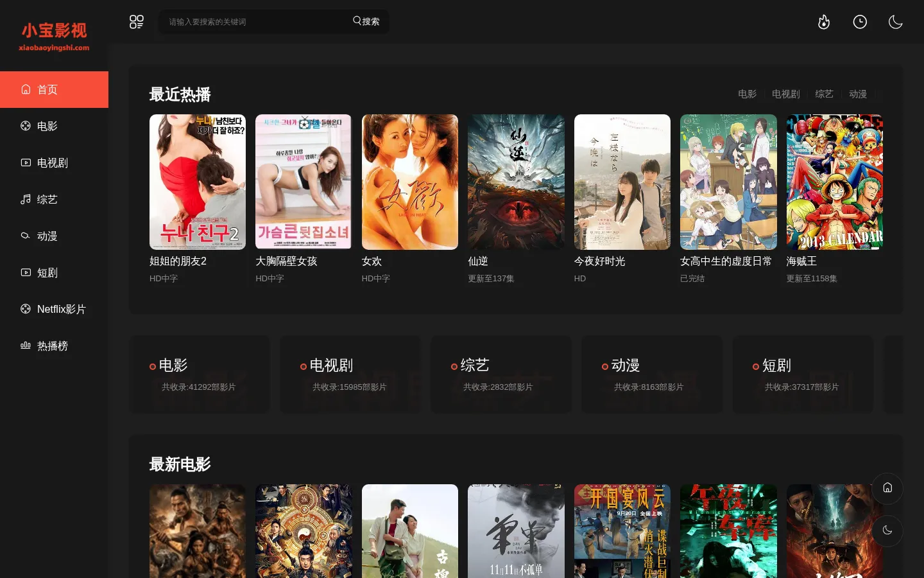Open the 女欢 poster
924x578 pixels.
tap(410, 182)
